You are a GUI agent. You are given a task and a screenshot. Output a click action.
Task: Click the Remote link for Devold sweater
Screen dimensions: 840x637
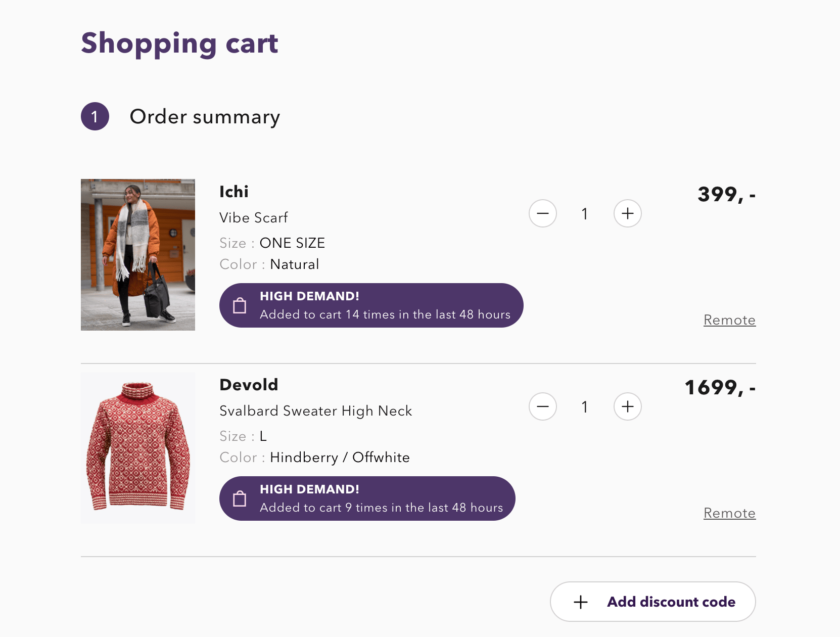point(729,513)
